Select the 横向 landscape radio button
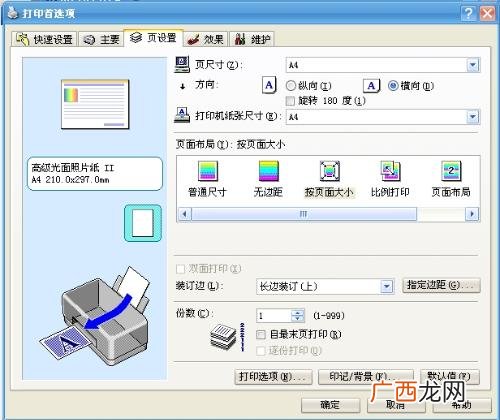The image size is (500, 420). pos(393,86)
